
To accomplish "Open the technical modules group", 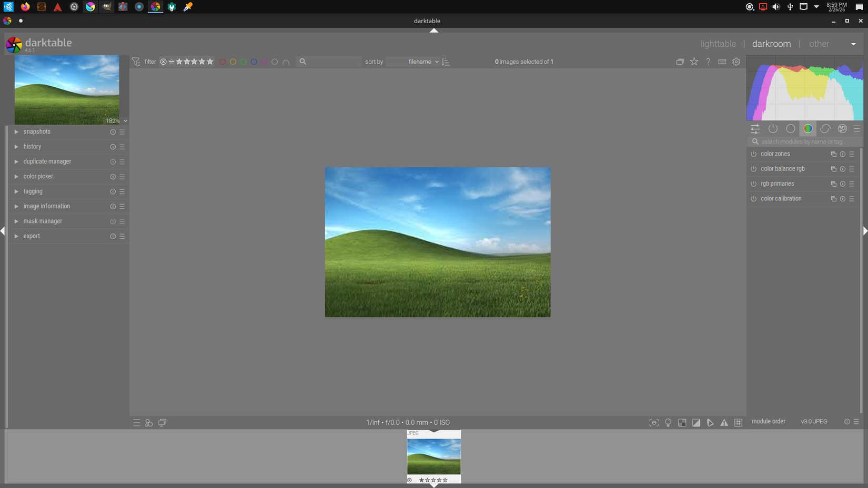I will pos(791,128).
